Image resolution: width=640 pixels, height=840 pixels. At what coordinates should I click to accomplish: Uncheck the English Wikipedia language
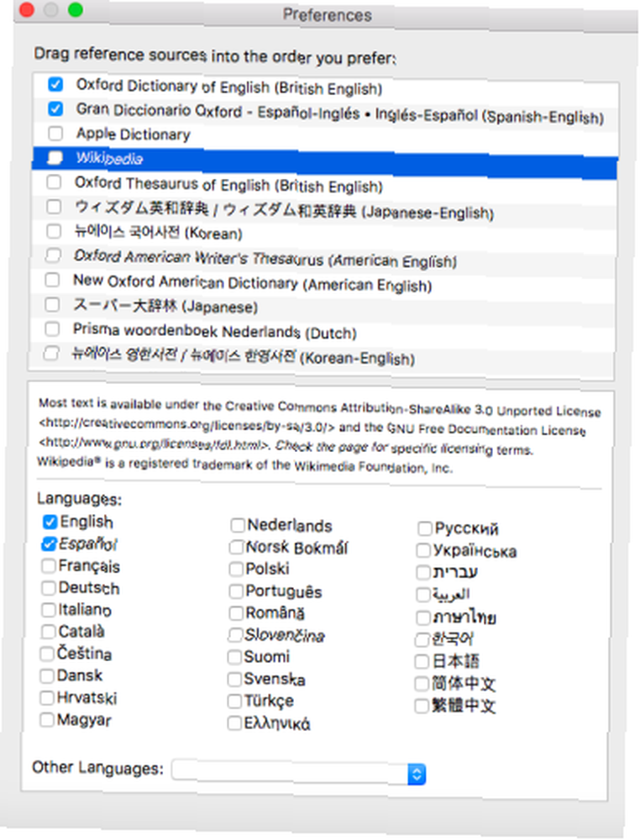50,522
